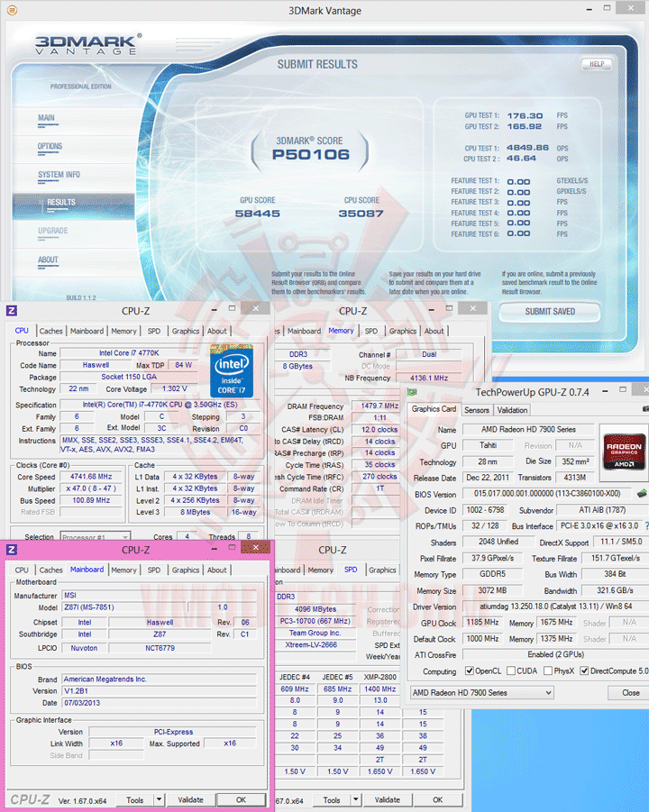This screenshot has height=812, width=649.
Task: Click the XMP-2800 column header
Action: point(379,678)
